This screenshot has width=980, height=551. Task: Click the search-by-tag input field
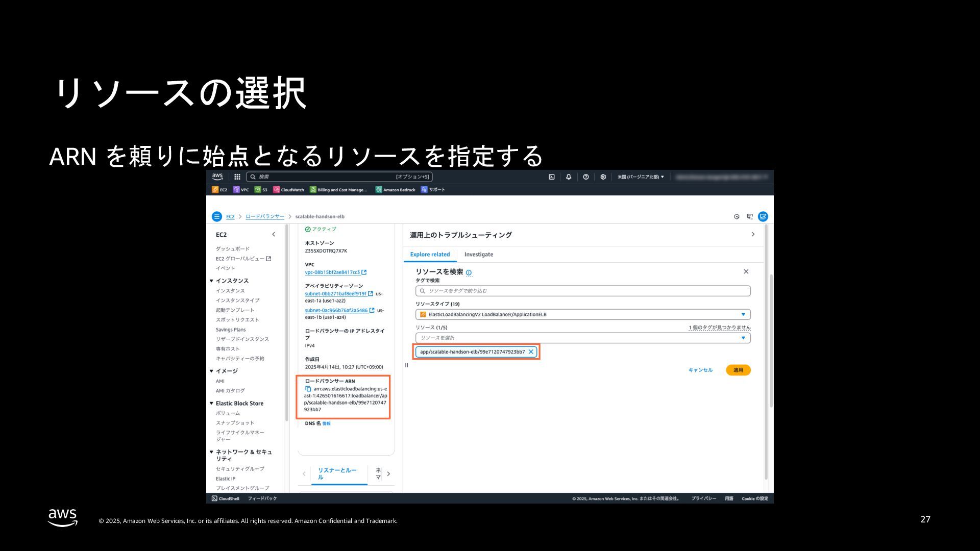[583, 291]
